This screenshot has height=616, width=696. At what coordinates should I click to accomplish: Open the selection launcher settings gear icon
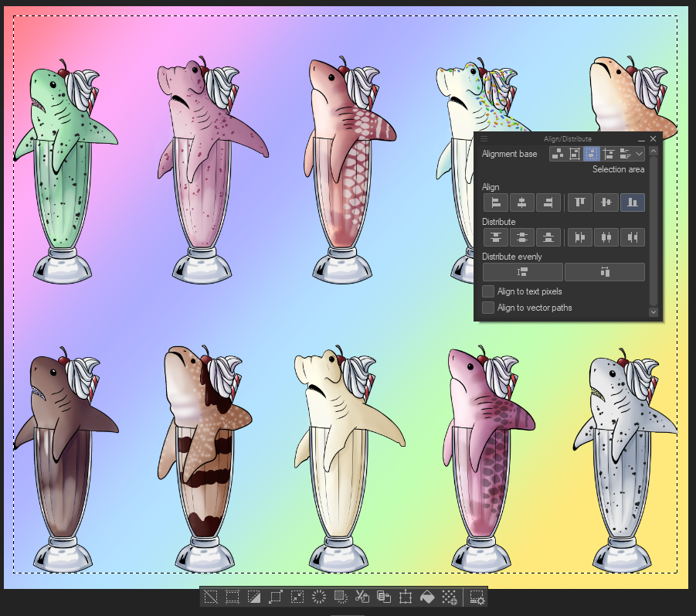coord(477,597)
